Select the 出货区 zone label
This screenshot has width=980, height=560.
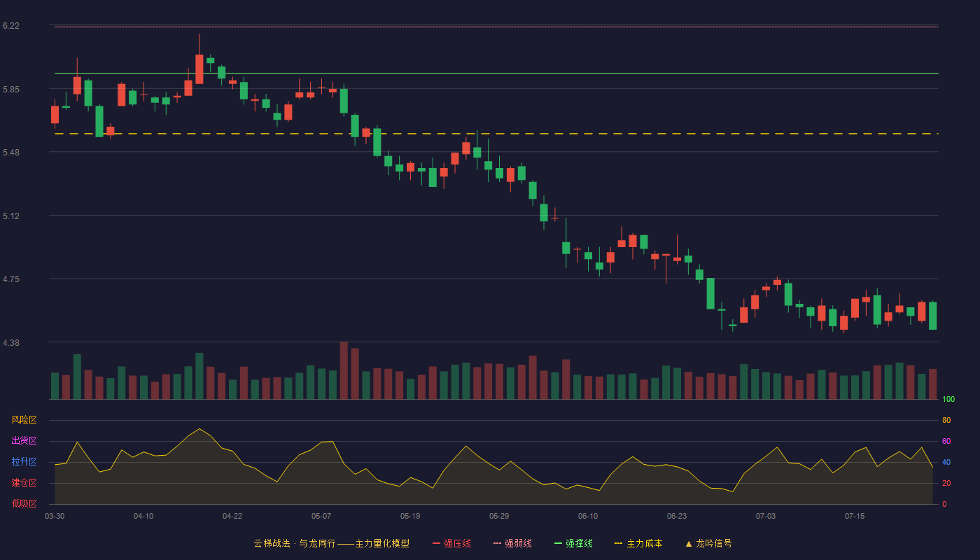tap(24, 441)
